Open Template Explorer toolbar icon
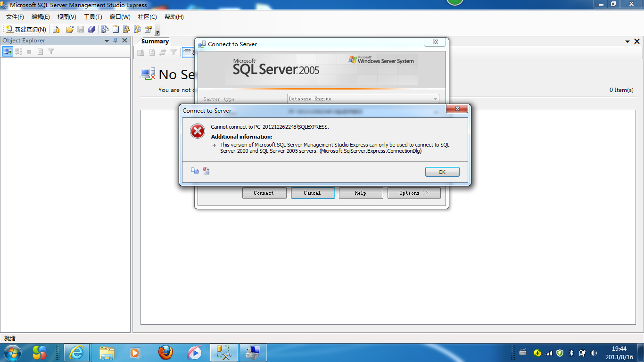 (x=137, y=29)
